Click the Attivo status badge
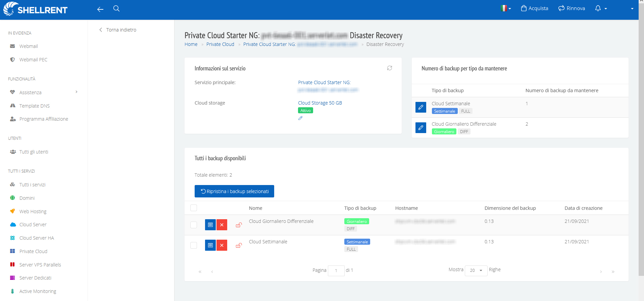Screen dimensions: 644x301 305,111
